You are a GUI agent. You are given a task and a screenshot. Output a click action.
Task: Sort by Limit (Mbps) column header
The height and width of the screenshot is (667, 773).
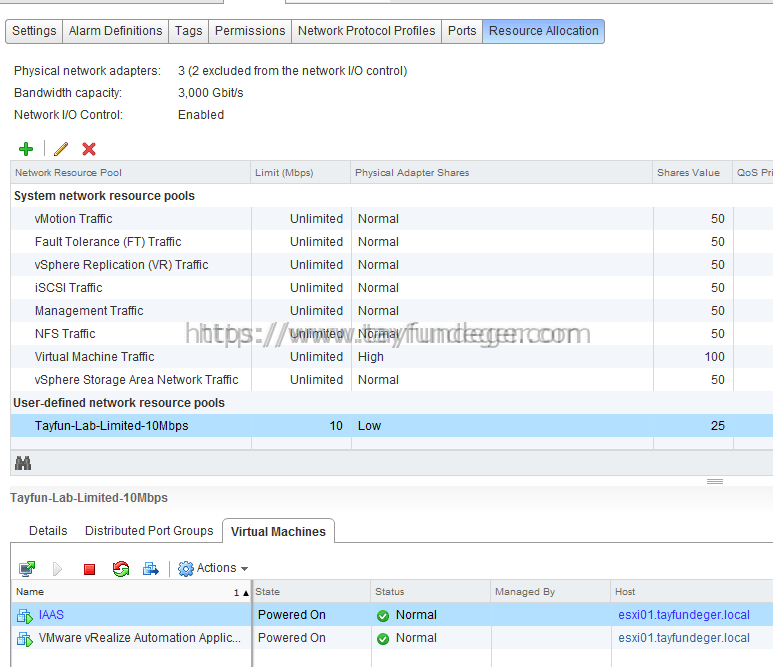point(300,173)
